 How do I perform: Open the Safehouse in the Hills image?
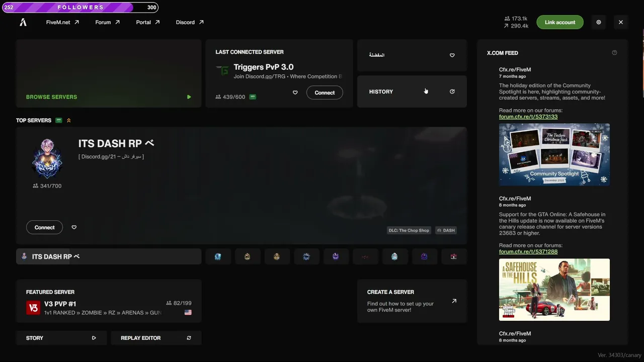click(x=554, y=290)
